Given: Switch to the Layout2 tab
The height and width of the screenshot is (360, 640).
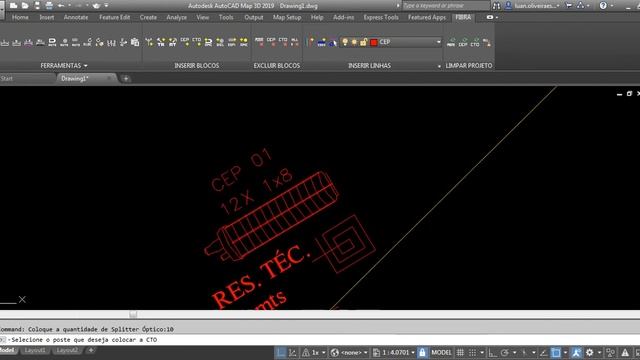Looking at the screenshot, I should 67,350.
